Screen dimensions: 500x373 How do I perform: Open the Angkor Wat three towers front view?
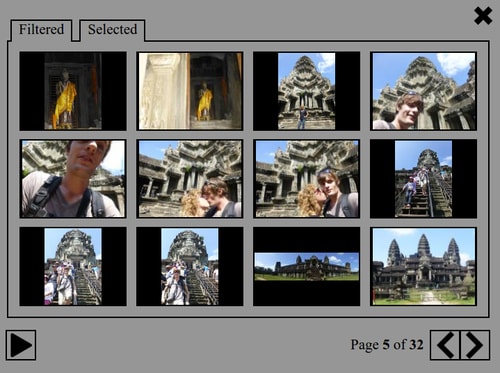pos(423,266)
